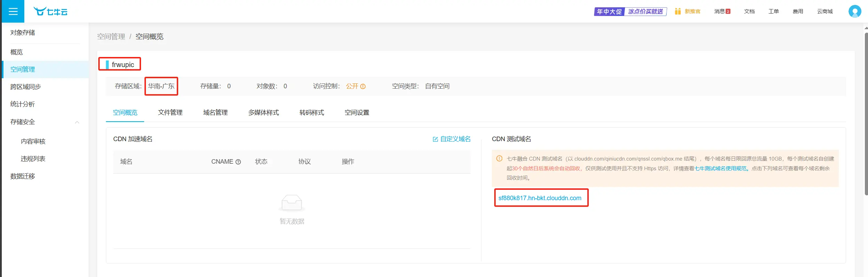Viewport: 868px width, 277px height.
Task: Select 内容审核 under 存储安全
Action: point(33,141)
